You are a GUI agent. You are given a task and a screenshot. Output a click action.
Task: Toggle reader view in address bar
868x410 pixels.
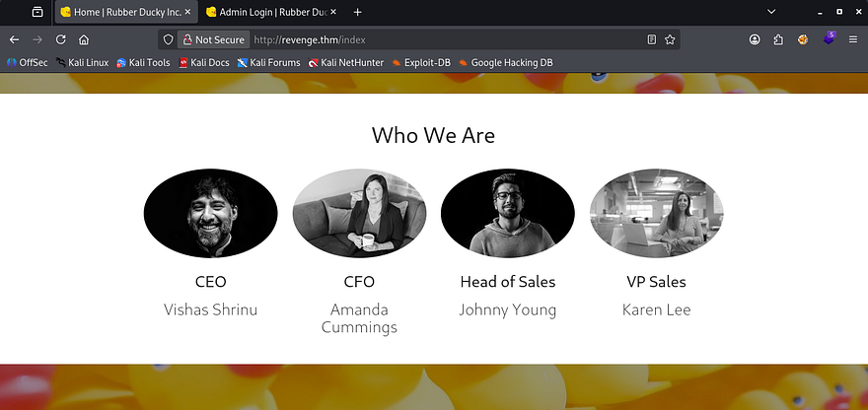pyautogui.click(x=651, y=39)
